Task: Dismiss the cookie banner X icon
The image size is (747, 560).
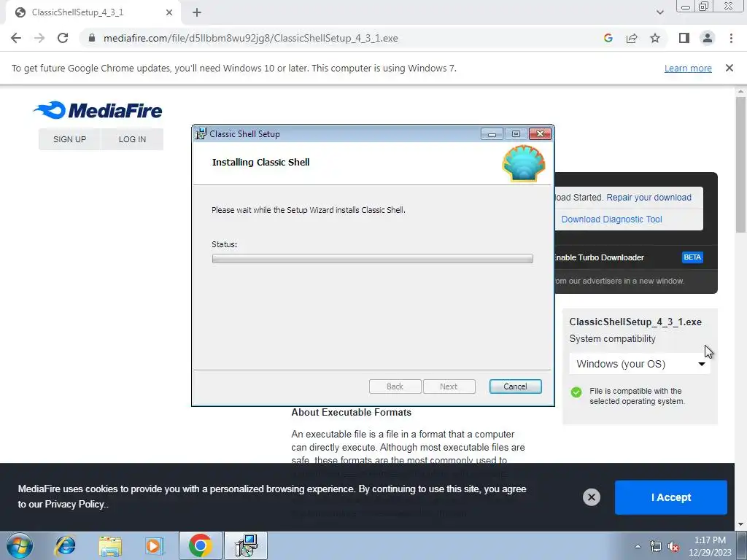Action: click(591, 497)
